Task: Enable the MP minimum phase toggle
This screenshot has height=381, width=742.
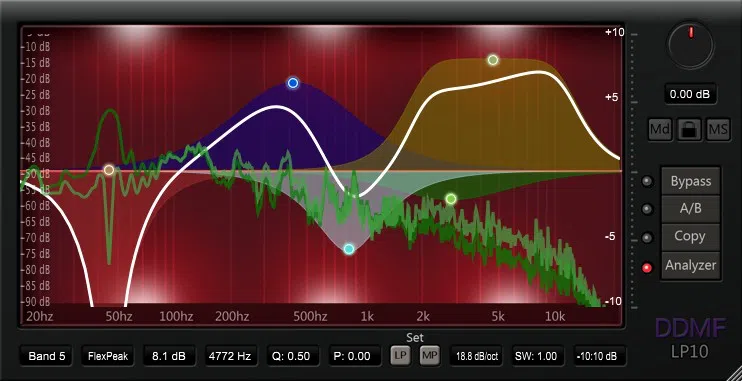Action: [x=430, y=356]
